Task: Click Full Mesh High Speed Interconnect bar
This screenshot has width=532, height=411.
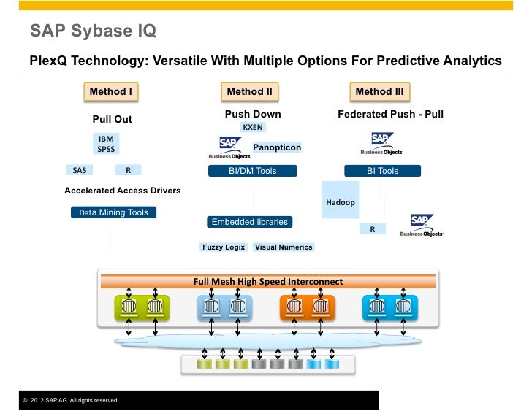Action: click(x=268, y=282)
